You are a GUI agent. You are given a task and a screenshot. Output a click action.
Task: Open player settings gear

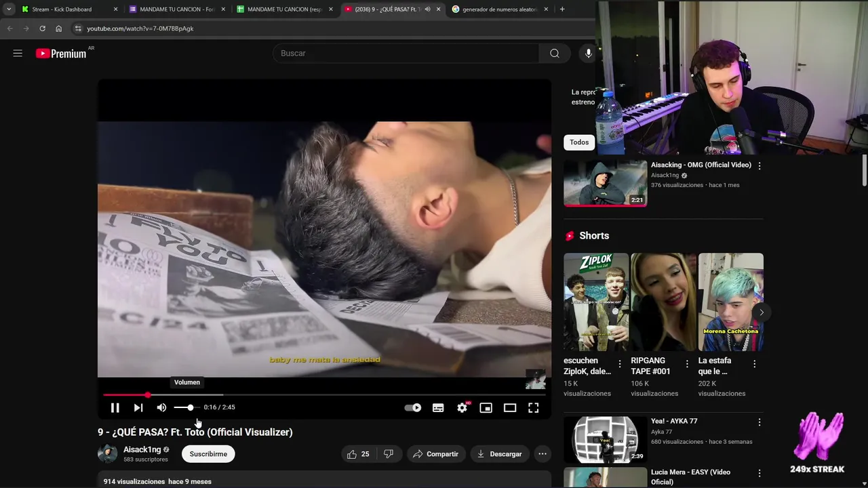(462, 407)
